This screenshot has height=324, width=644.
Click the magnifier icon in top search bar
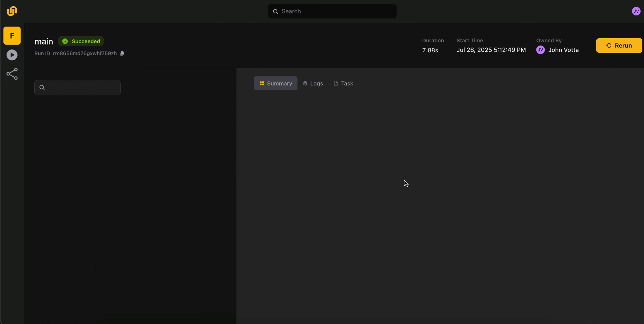tap(275, 11)
